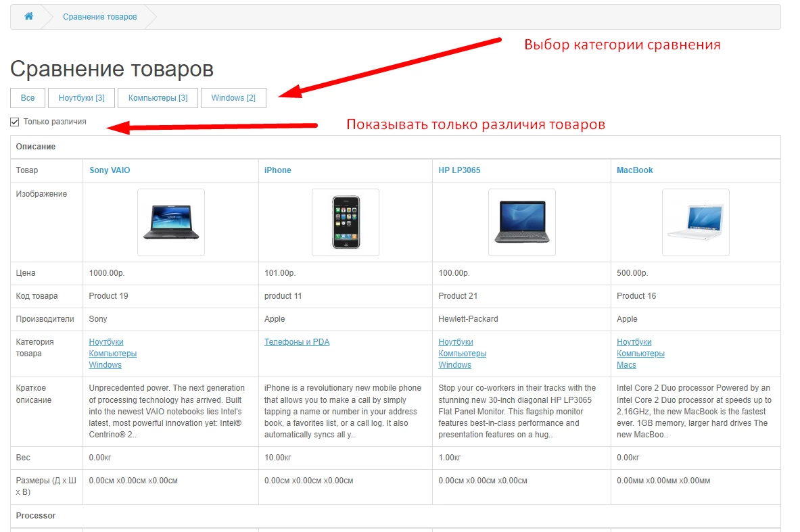Open Компьютеры category under Sony VAIO
The width and height of the screenshot is (800, 532).
(113, 354)
